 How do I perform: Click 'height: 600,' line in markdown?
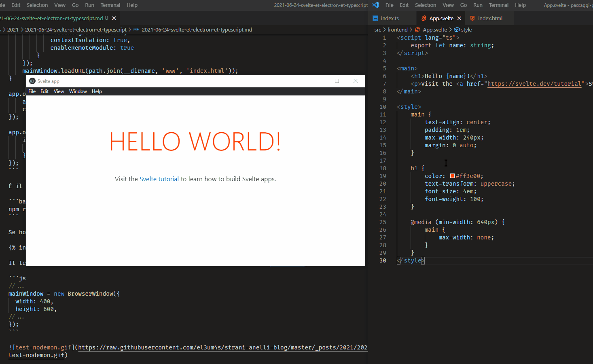coord(36,309)
